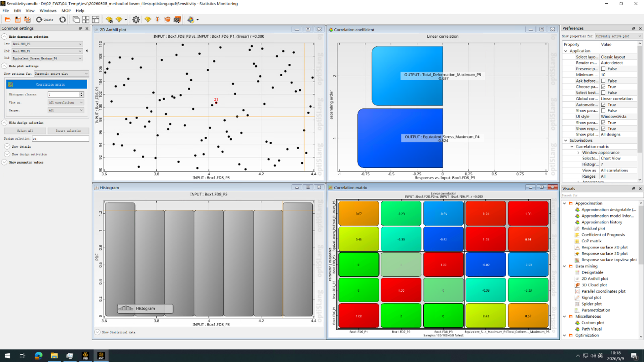Click the Histogram legend label in the plot

145,309
